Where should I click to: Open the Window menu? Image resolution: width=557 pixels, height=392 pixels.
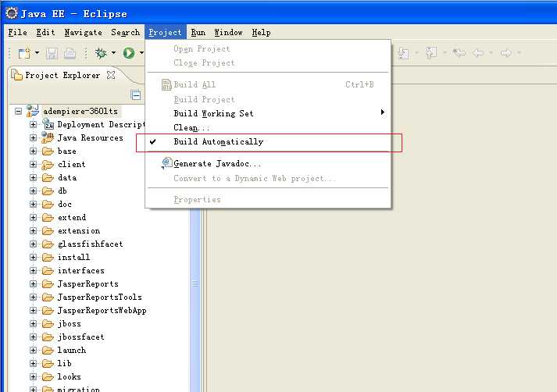pos(228,32)
